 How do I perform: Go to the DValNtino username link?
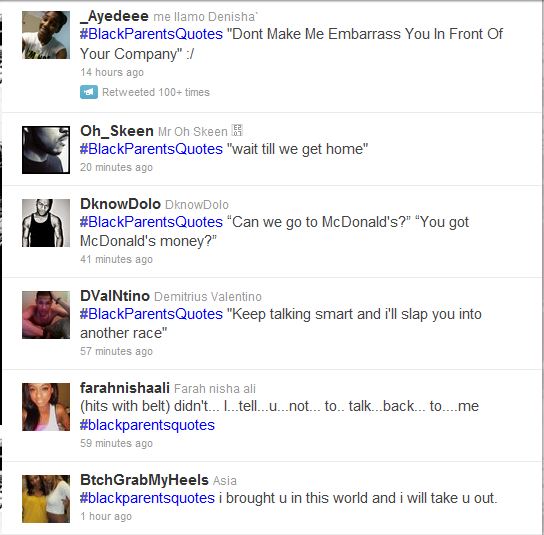tap(115, 296)
